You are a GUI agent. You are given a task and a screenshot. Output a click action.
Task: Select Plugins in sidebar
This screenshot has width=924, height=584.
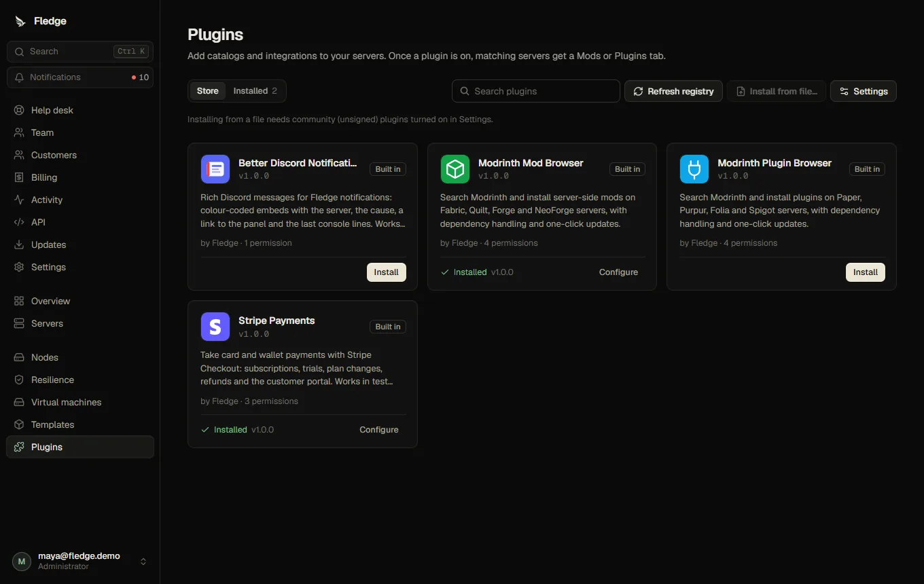coord(80,447)
